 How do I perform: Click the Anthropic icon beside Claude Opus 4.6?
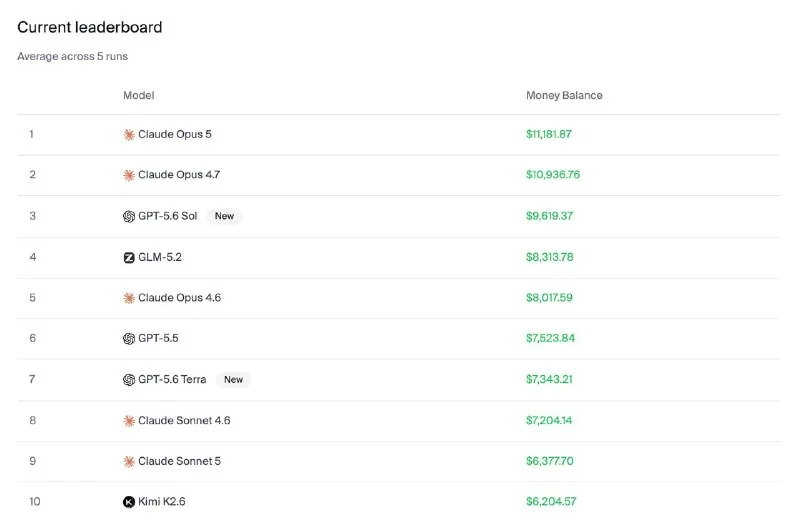pos(129,298)
